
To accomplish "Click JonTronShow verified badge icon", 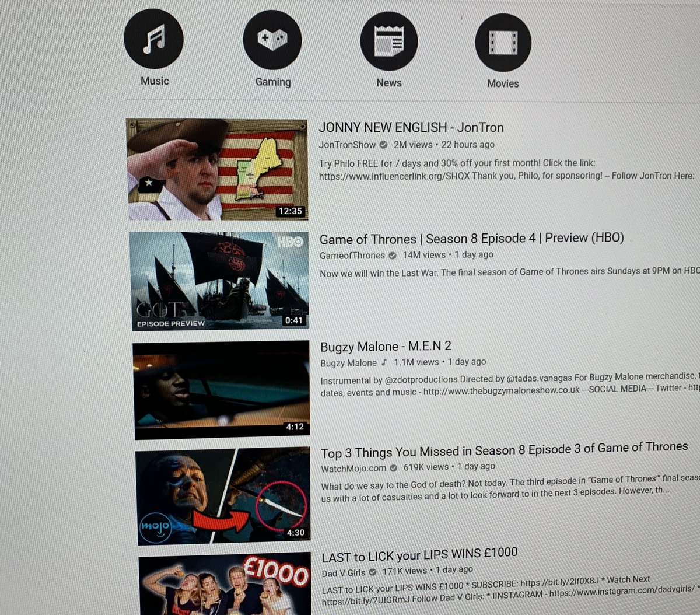I will coord(383,145).
